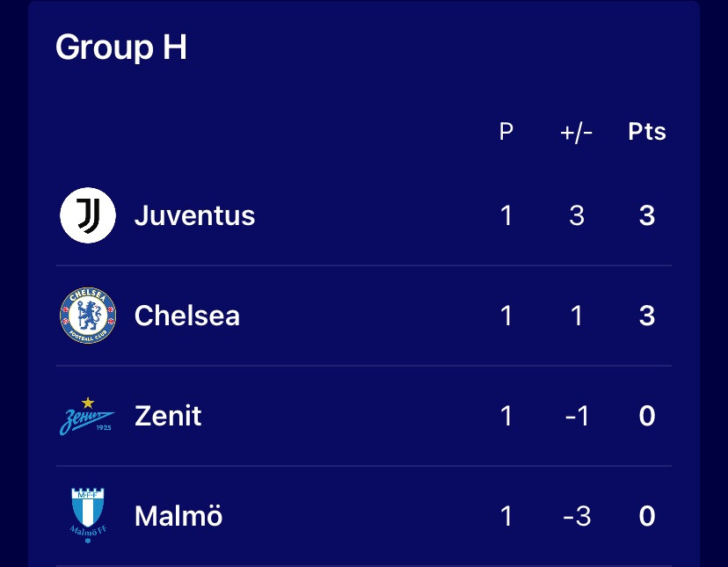The width and height of the screenshot is (728, 567).
Task: Open the Juventus team name
Action: click(194, 215)
